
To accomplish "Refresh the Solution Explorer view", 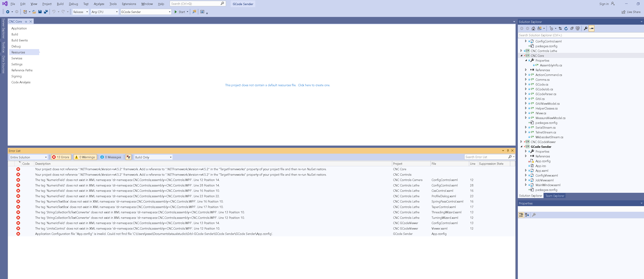I will click(566, 29).
